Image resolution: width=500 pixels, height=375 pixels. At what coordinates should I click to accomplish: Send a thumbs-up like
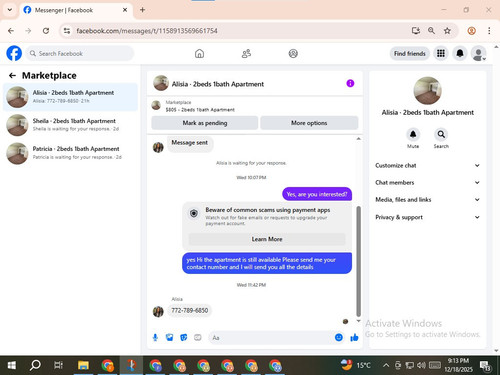click(354, 338)
